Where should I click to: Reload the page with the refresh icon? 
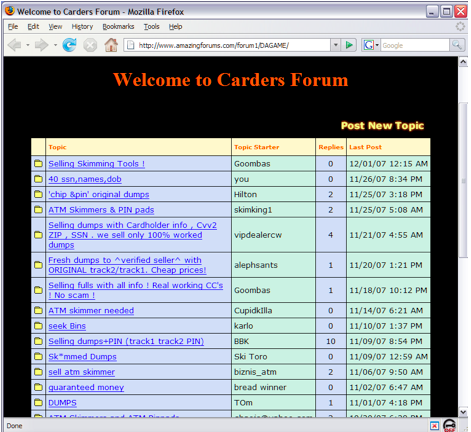click(69, 45)
